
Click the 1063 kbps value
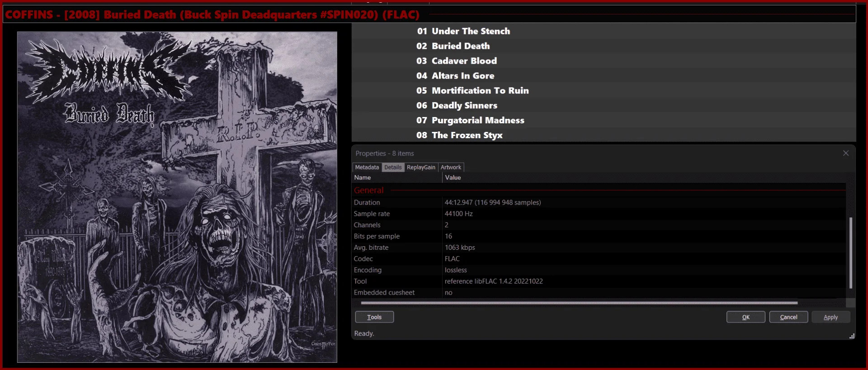point(460,248)
